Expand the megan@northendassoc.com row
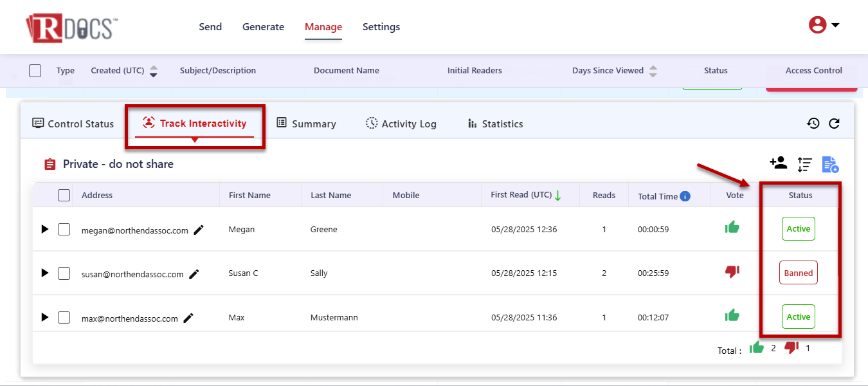The image size is (868, 386). (44, 229)
